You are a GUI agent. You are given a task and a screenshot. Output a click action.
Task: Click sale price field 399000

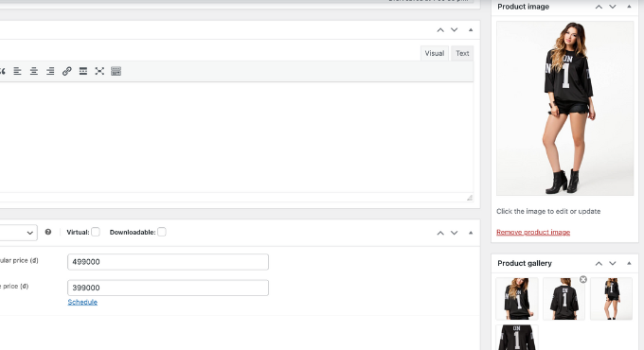tap(168, 288)
